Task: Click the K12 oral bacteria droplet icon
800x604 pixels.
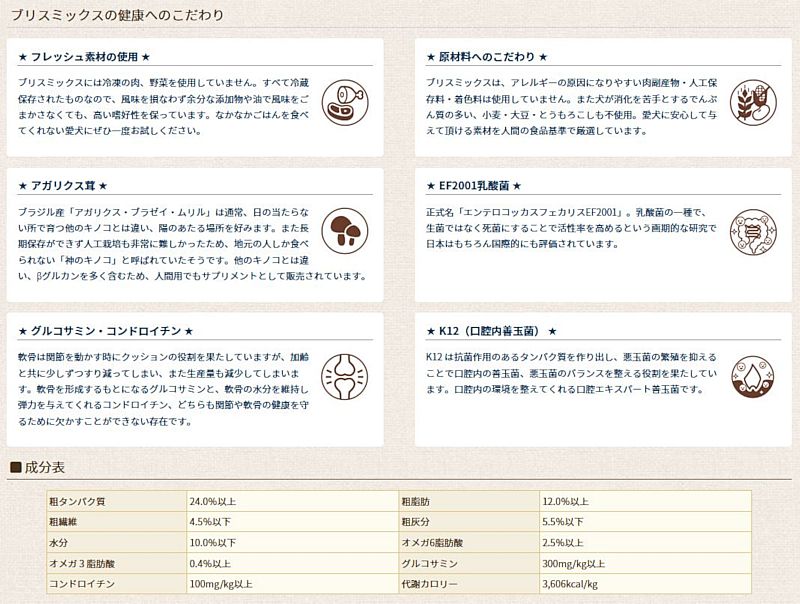Action: (x=753, y=376)
